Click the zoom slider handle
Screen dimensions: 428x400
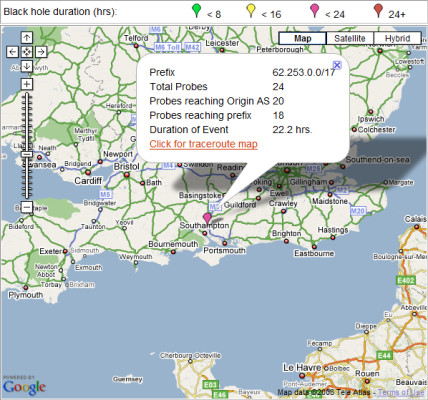coord(27,154)
